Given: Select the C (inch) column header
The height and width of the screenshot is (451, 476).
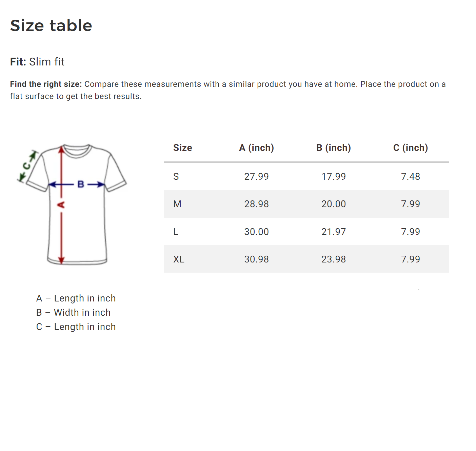Looking at the screenshot, I should [411, 148].
